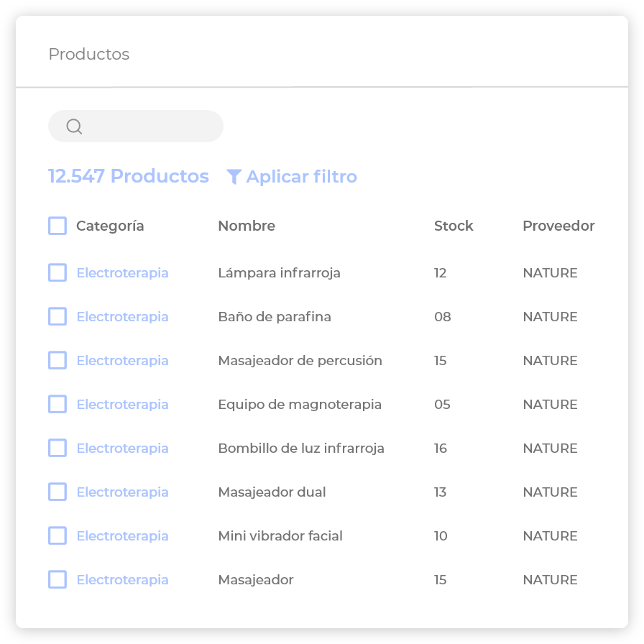The image size is (644, 644).
Task: Check the Masajeador dual row checkbox
Action: point(57,492)
